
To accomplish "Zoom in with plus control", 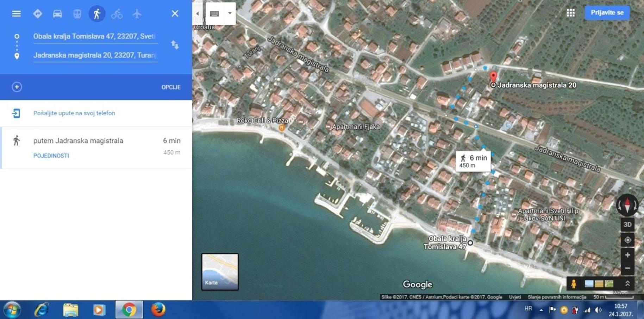I will tap(627, 255).
